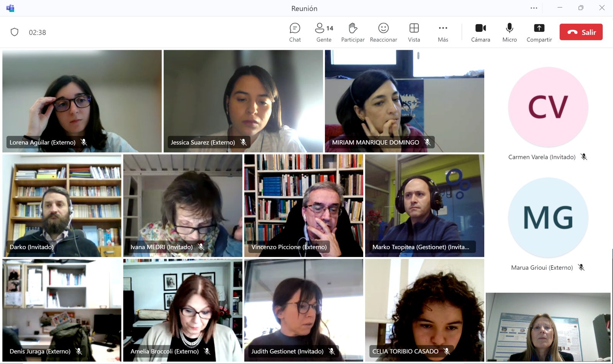Select Denis Juraga's video tile
The image size is (613, 364).
pyautogui.click(x=62, y=310)
